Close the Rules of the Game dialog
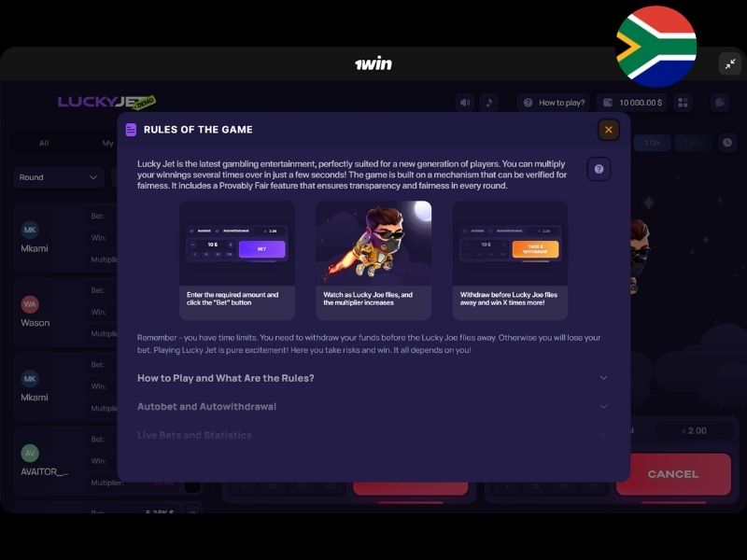747x560 pixels. pos(609,130)
